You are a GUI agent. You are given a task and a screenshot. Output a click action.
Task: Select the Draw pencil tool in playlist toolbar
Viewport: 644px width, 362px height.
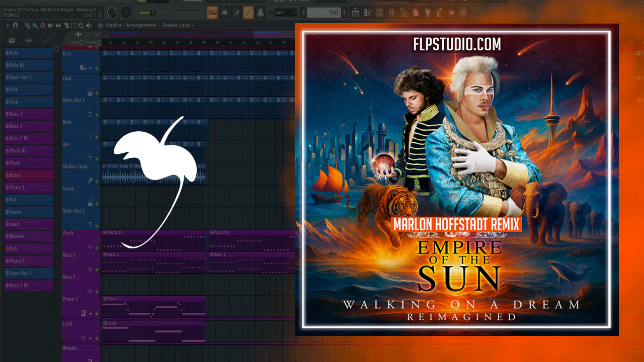28,25
